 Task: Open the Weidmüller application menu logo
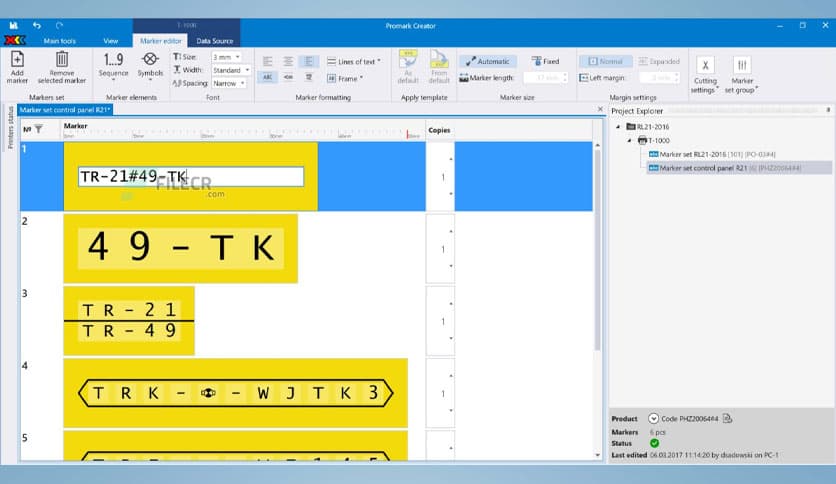15,40
